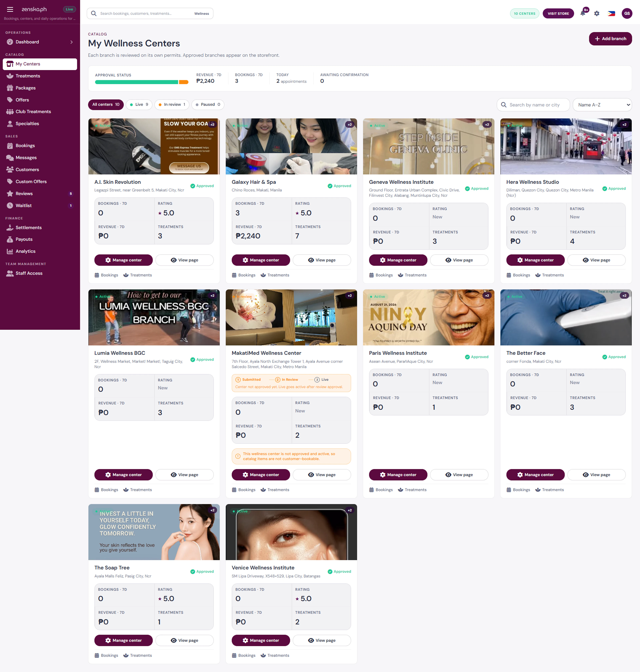Click the Visit Store button
Viewport: 640px width, 672px height.
tap(558, 14)
